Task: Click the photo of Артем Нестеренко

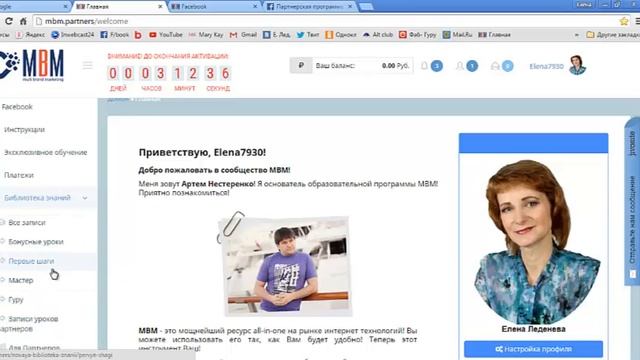Action: [287, 266]
